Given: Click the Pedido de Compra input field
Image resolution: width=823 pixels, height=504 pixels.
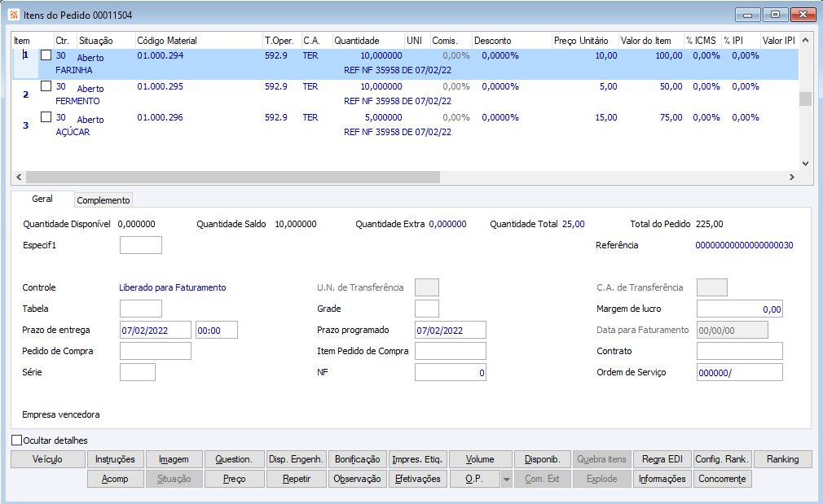Looking at the screenshot, I should pyautogui.click(x=155, y=351).
